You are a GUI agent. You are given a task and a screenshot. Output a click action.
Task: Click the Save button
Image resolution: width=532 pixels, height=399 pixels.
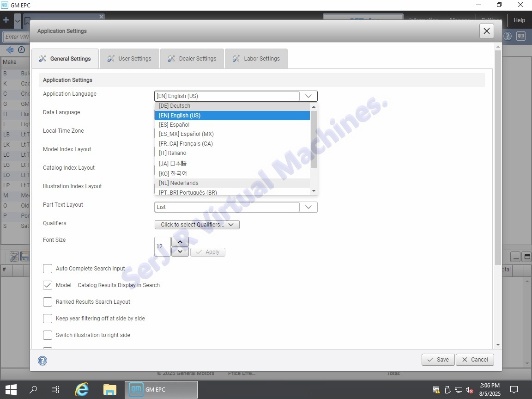(x=438, y=360)
